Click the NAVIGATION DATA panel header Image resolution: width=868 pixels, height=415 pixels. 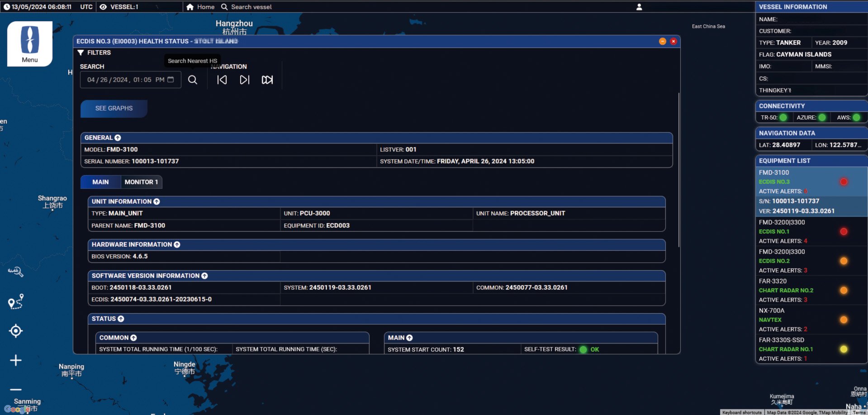[811, 133]
